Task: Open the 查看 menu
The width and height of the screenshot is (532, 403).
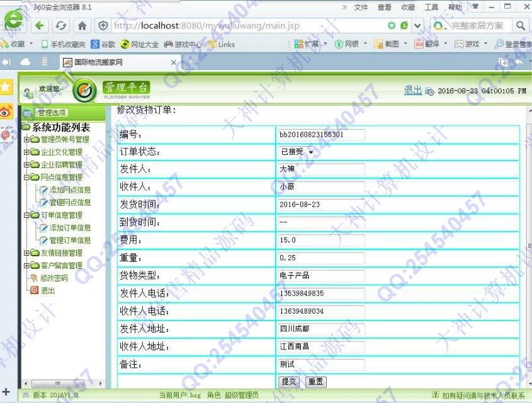Action: (385, 7)
